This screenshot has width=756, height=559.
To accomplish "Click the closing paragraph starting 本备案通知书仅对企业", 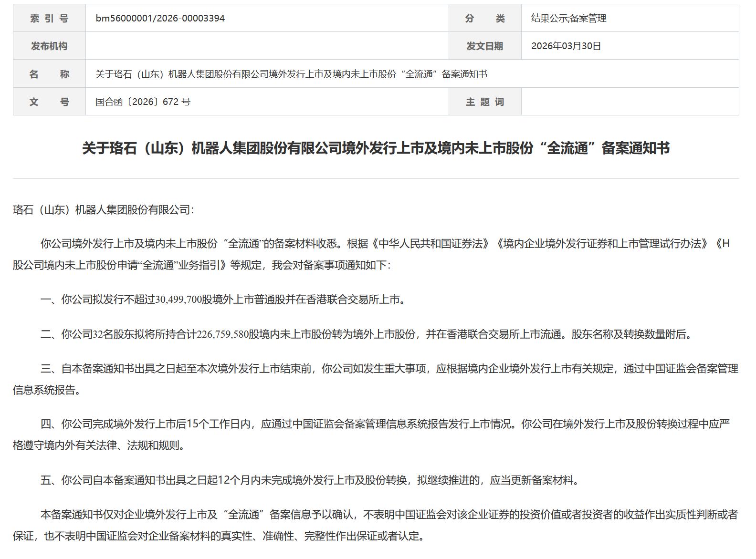I will (x=376, y=525).
